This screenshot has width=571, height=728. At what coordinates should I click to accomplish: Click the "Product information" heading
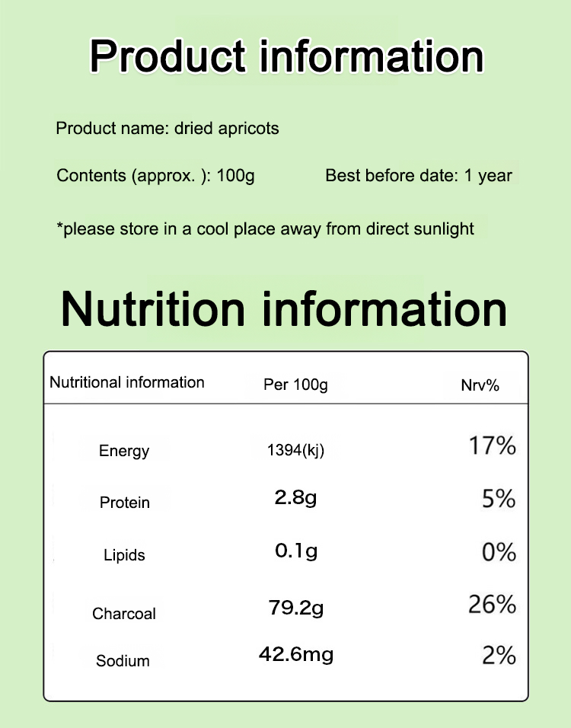pos(286,57)
